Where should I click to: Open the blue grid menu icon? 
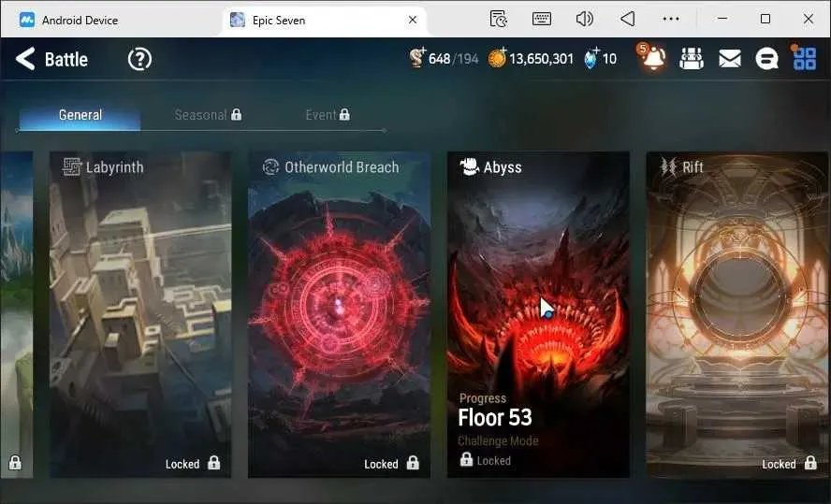click(x=805, y=58)
